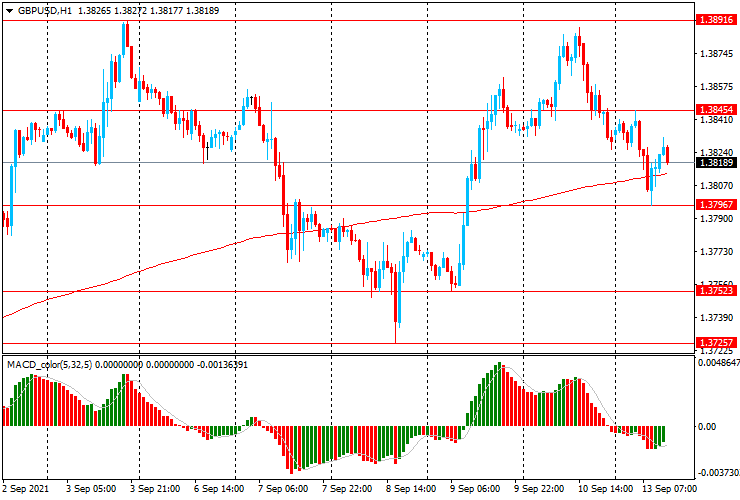This screenshot has height=500, width=740.
Task: Select the 1.37900 price scale value
Action: (716, 219)
